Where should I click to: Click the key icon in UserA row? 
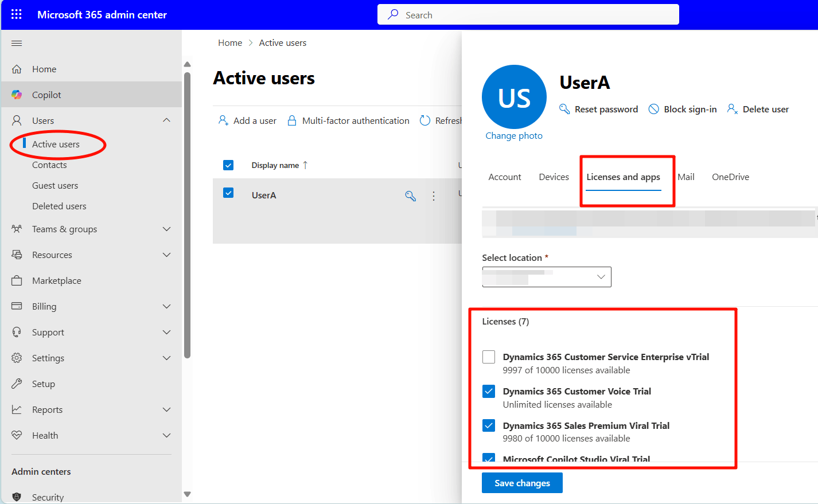coord(411,196)
